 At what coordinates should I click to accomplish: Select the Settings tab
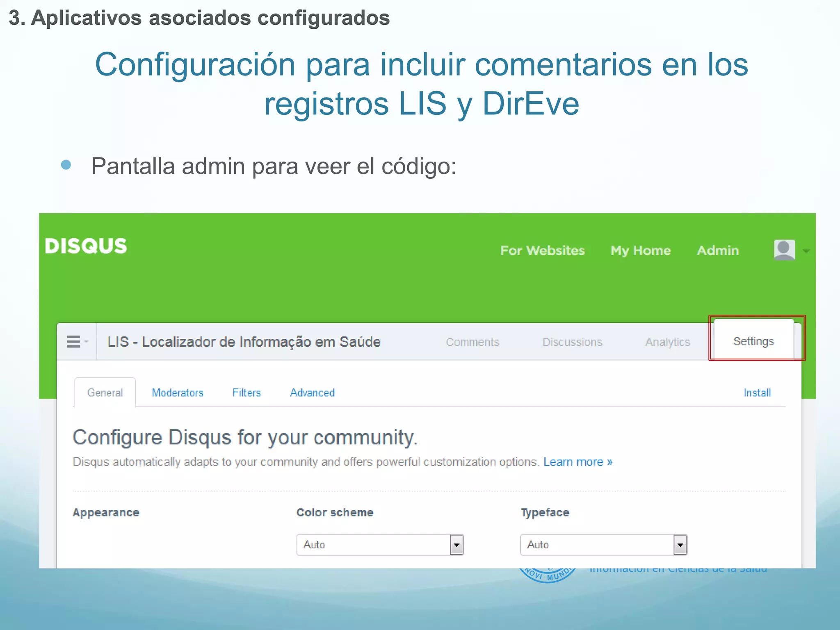click(x=754, y=340)
